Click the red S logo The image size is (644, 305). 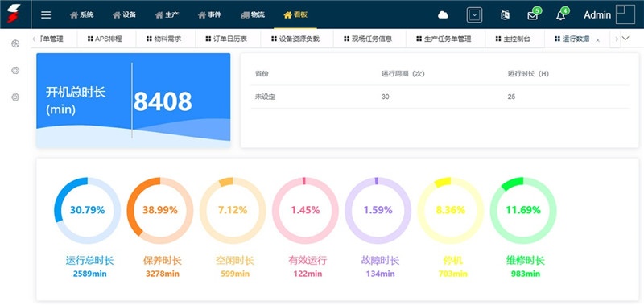point(14,14)
